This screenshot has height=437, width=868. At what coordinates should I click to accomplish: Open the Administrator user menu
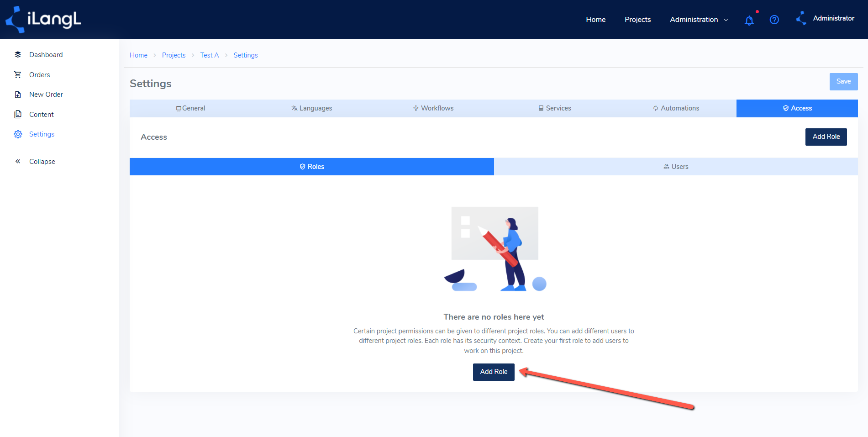[833, 18]
